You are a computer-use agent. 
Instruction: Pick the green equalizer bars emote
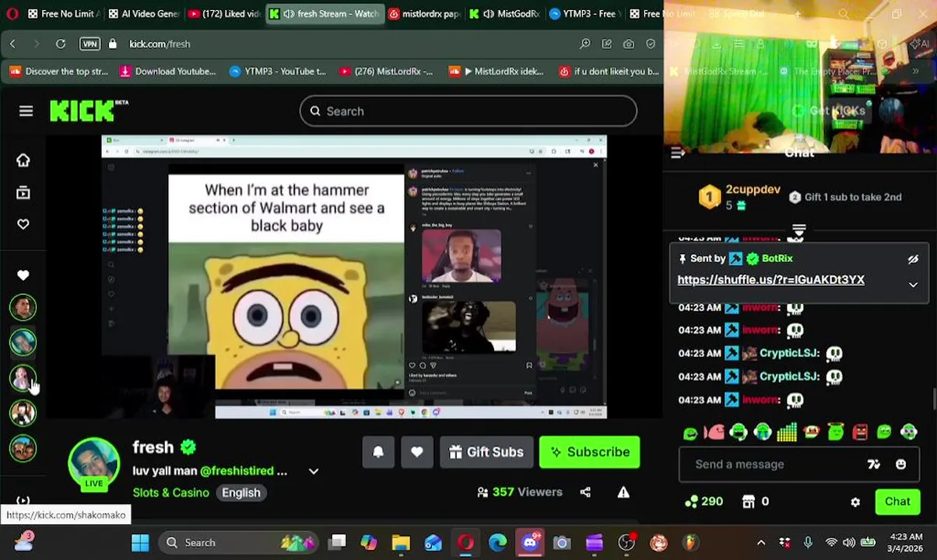(x=787, y=432)
